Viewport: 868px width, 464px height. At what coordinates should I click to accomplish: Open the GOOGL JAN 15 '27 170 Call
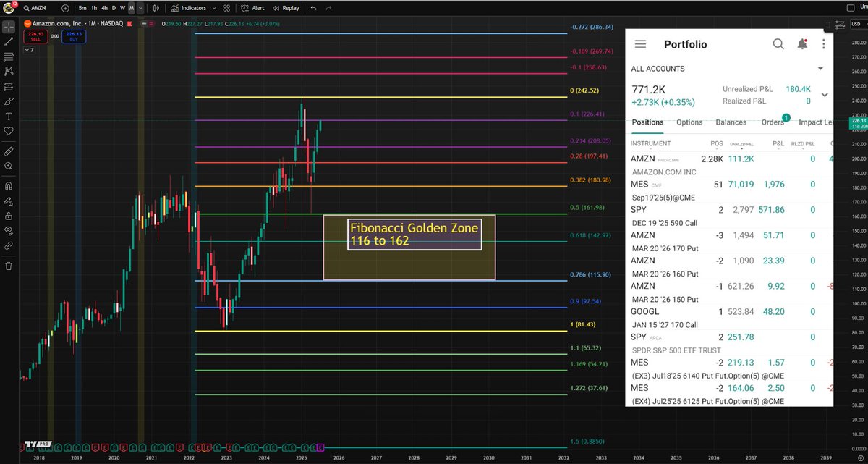pyautogui.click(x=729, y=318)
